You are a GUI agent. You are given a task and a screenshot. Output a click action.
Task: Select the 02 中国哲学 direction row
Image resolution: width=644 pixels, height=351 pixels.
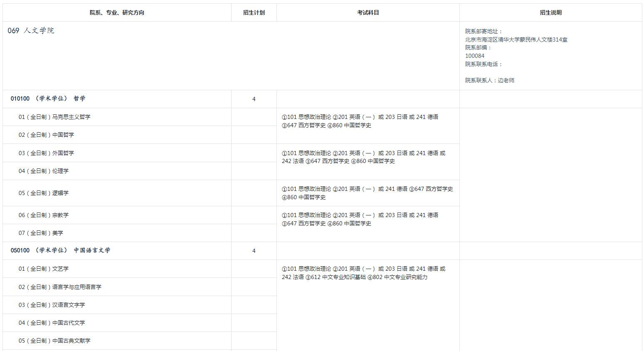click(46, 135)
